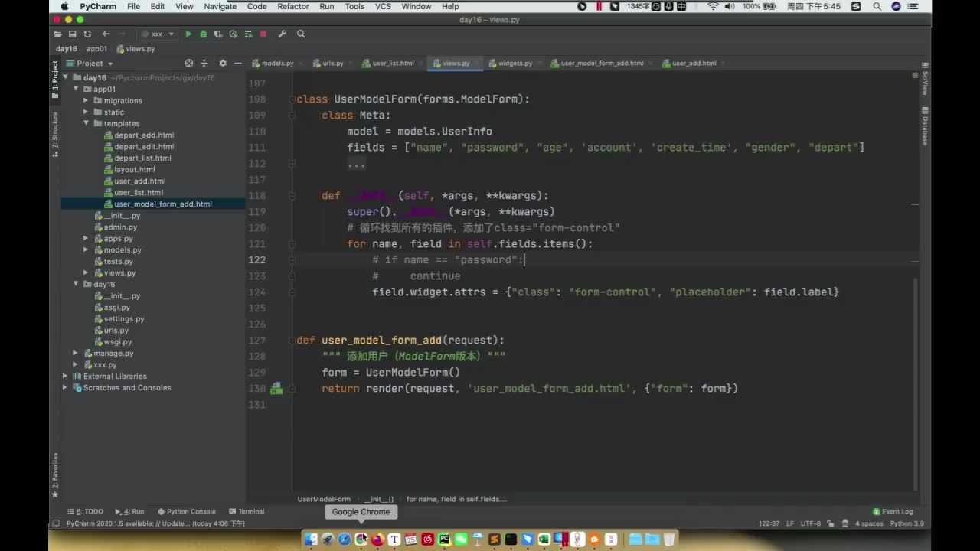Screen dimensions: 980x551
Task: Click the red Stop icon
Action: (x=263, y=34)
